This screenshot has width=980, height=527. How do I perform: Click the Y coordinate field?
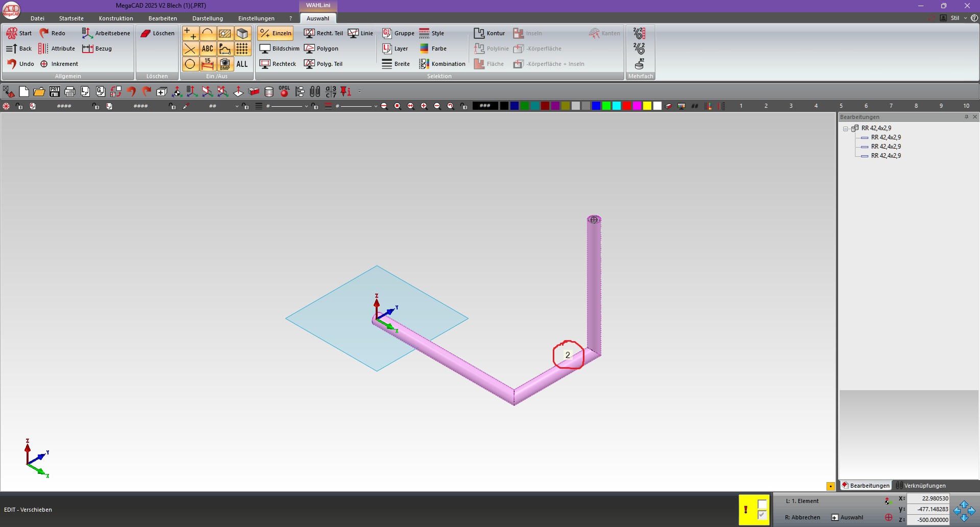(x=928, y=509)
